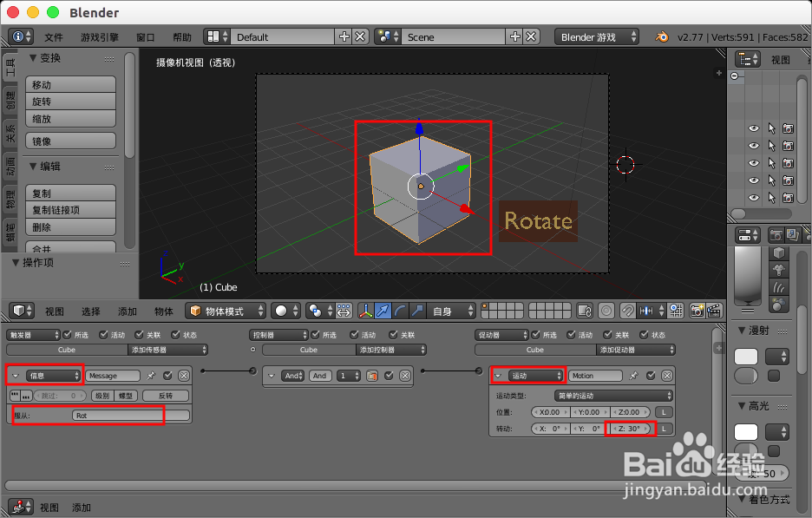Select the hair strands preview icon
Screen dimensions: 812x518
(779, 287)
